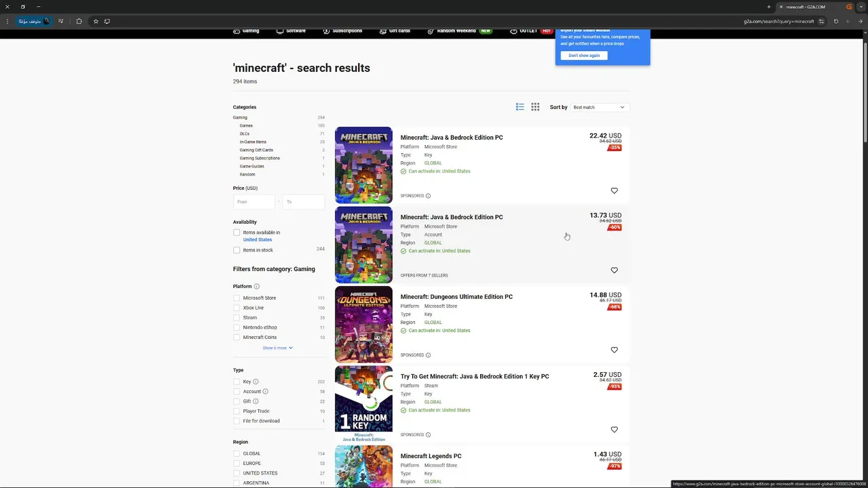Click info icon next to Platform filter heading
The height and width of the screenshot is (488, 868).
(x=256, y=287)
